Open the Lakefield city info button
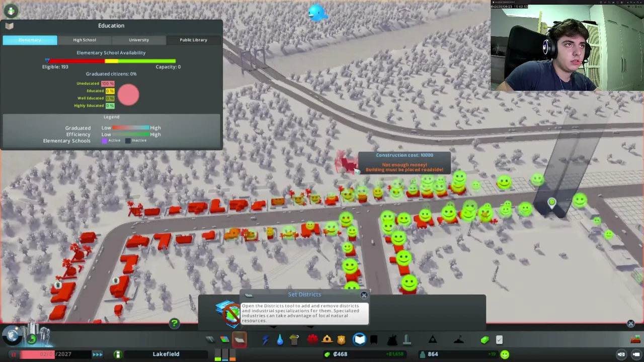644x362 pixels. pyautogui.click(x=118, y=354)
